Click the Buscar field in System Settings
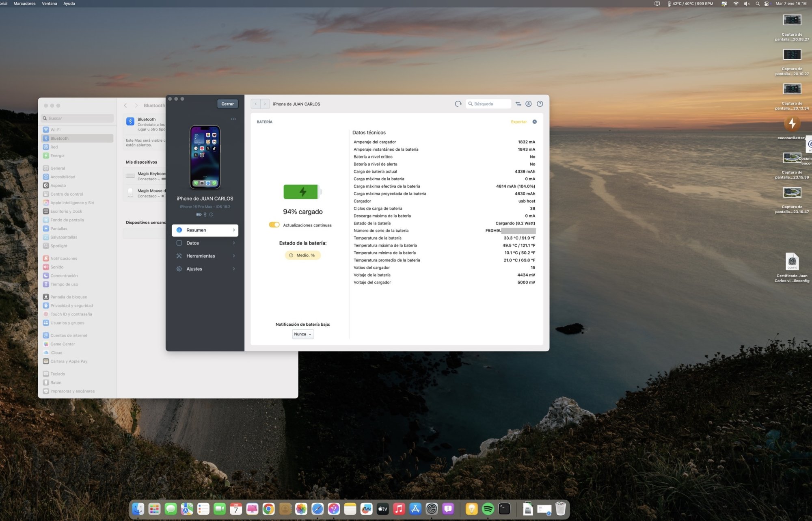This screenshot has height=521, width=812. tap(78, 119)
